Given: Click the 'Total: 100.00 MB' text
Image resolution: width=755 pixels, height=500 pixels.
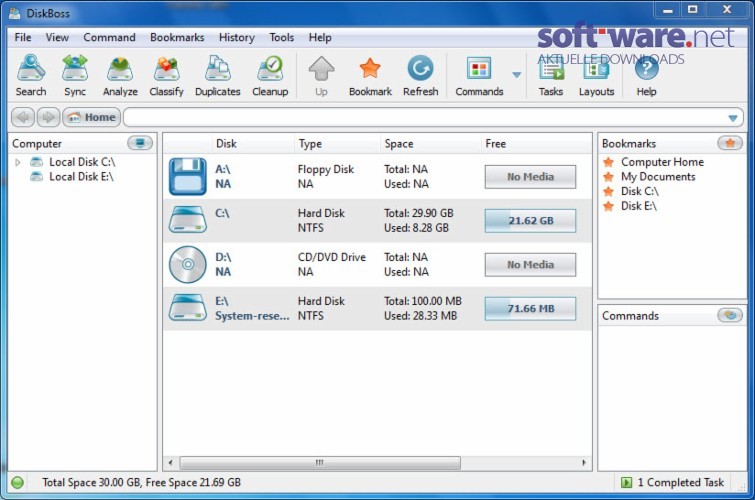Looking at the screenshot, I should tap(423, 301).
